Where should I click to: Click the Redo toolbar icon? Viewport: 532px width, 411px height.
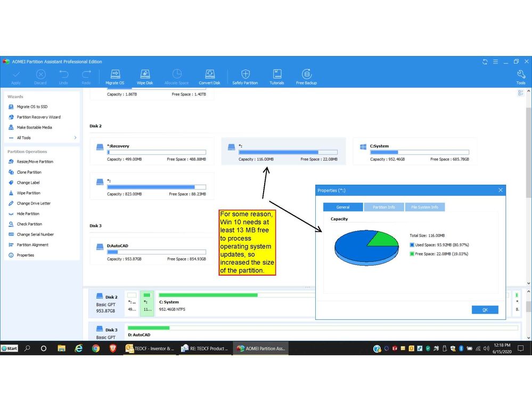[86, 77]
